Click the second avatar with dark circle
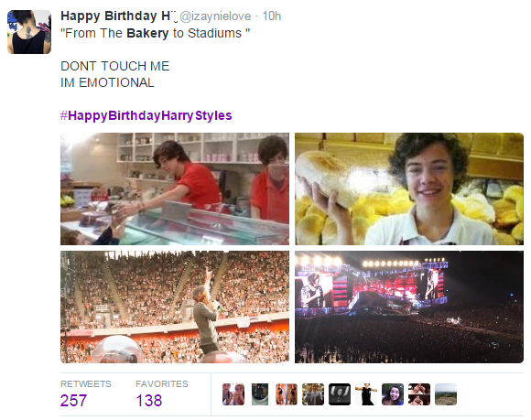 click(260, 394)
